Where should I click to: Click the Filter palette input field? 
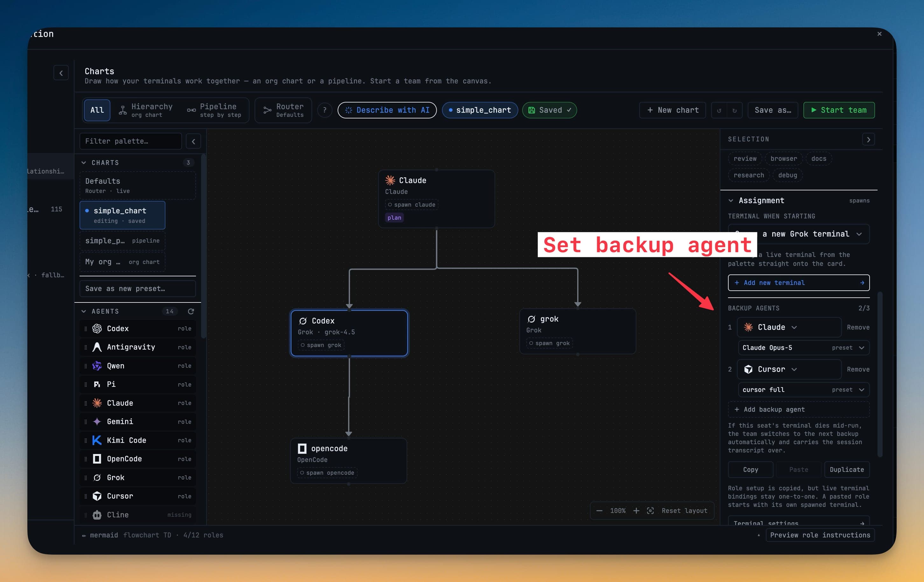click(x=130, y=141)
